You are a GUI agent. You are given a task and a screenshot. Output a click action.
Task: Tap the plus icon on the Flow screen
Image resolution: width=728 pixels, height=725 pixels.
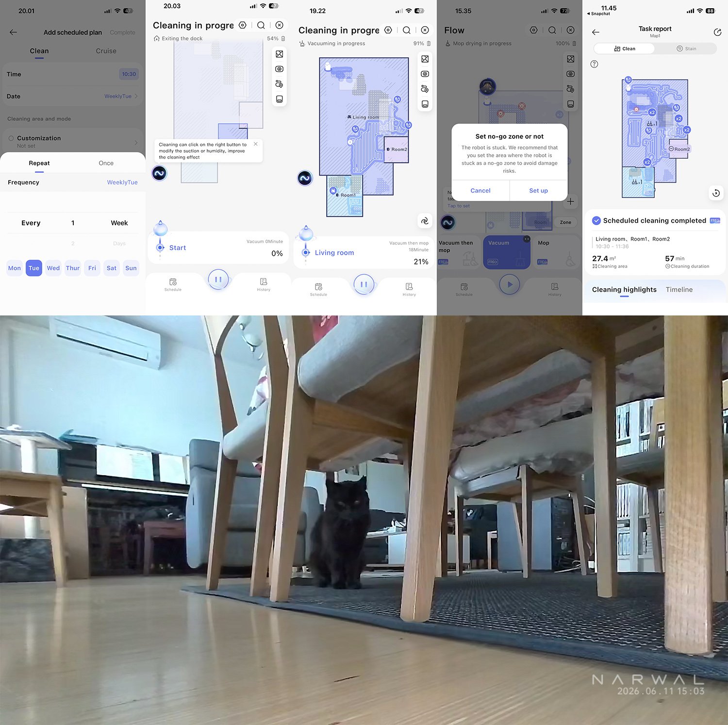570,201
